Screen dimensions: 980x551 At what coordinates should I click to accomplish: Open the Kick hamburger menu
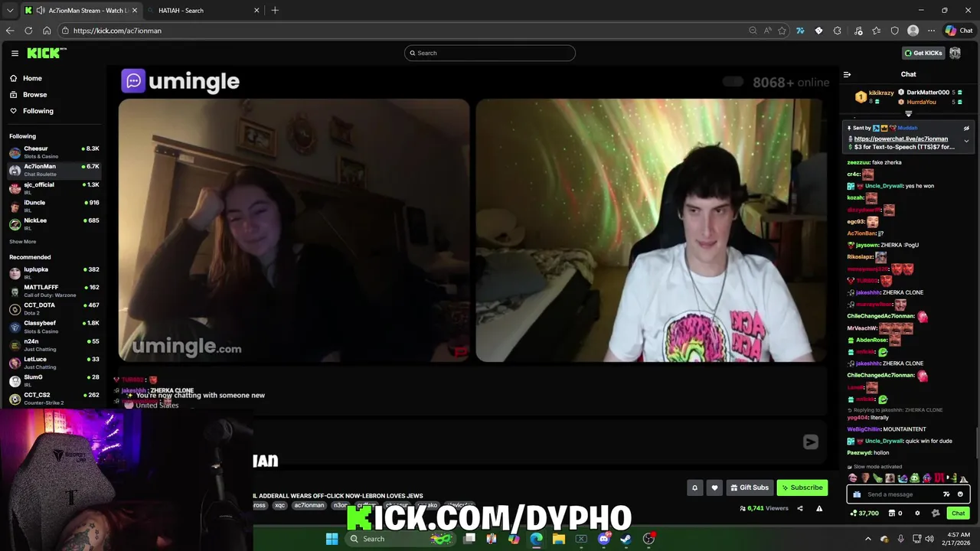pos(15,53)
